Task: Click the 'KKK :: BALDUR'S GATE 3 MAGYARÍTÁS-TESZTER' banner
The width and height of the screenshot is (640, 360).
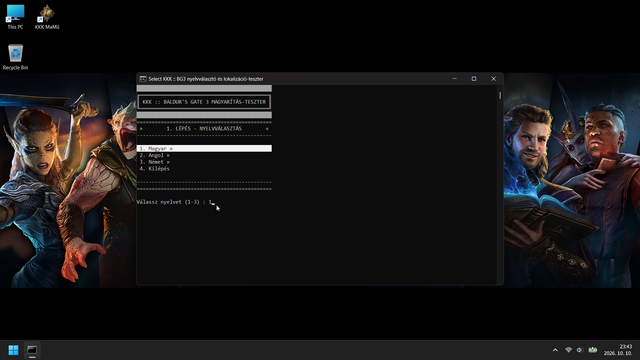Action: click(x=204, y=102)
